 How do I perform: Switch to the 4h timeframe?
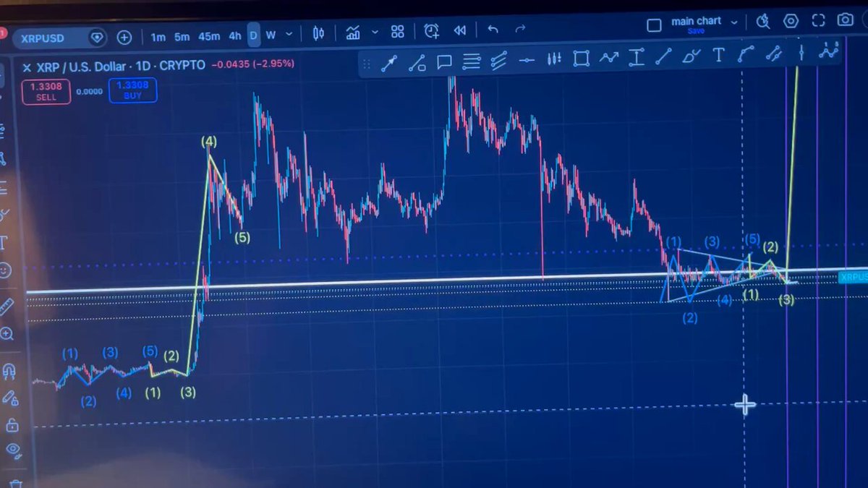coord(235,35)
